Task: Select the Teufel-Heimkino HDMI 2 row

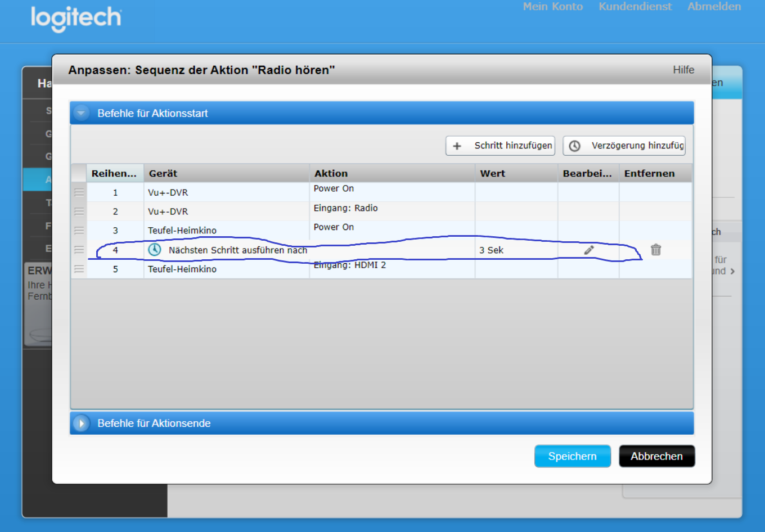Action: click(x=225, y=269)
